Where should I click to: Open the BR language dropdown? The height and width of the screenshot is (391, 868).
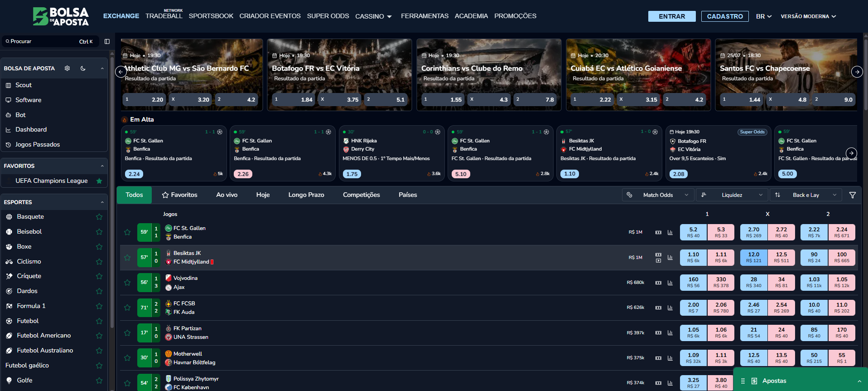pyautogui.click(x=763, y=16)
